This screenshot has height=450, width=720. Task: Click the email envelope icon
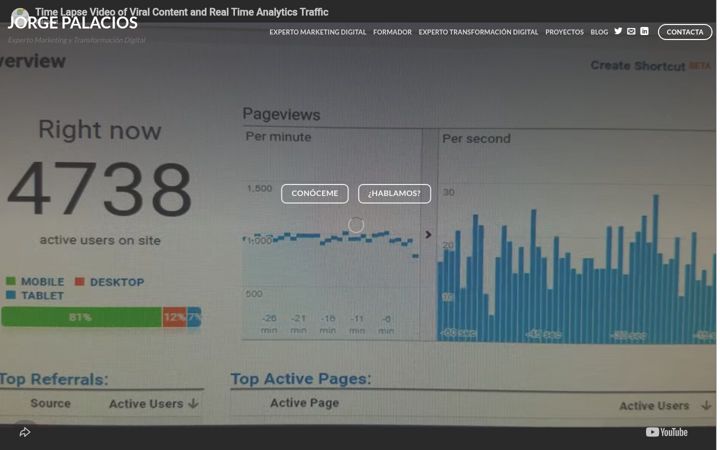[631, 31]
